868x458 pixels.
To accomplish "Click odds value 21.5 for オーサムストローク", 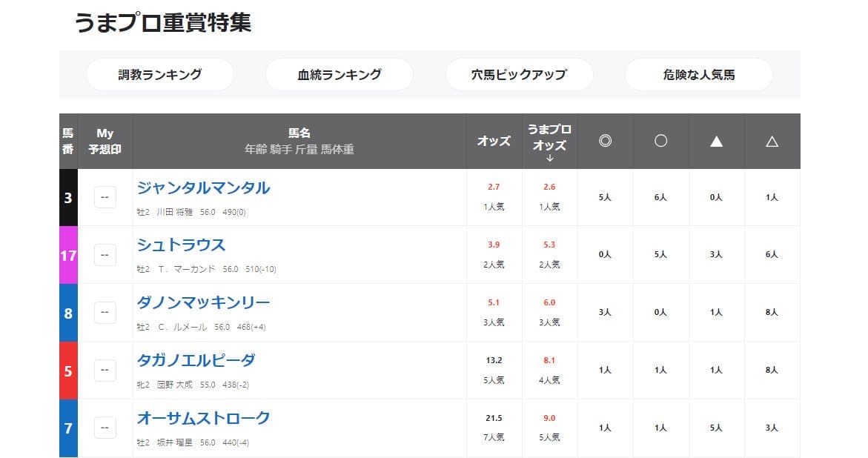I will click(x=494, y=418).
